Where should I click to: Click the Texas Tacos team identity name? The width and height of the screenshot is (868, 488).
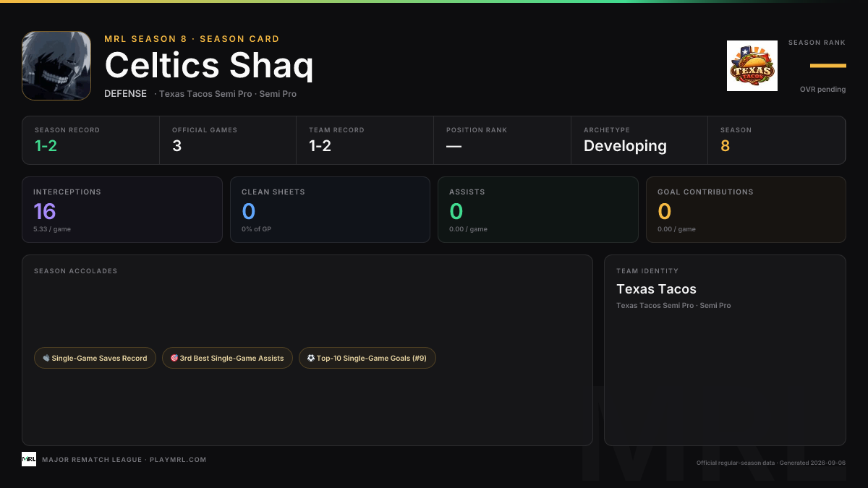click(656, 289)
